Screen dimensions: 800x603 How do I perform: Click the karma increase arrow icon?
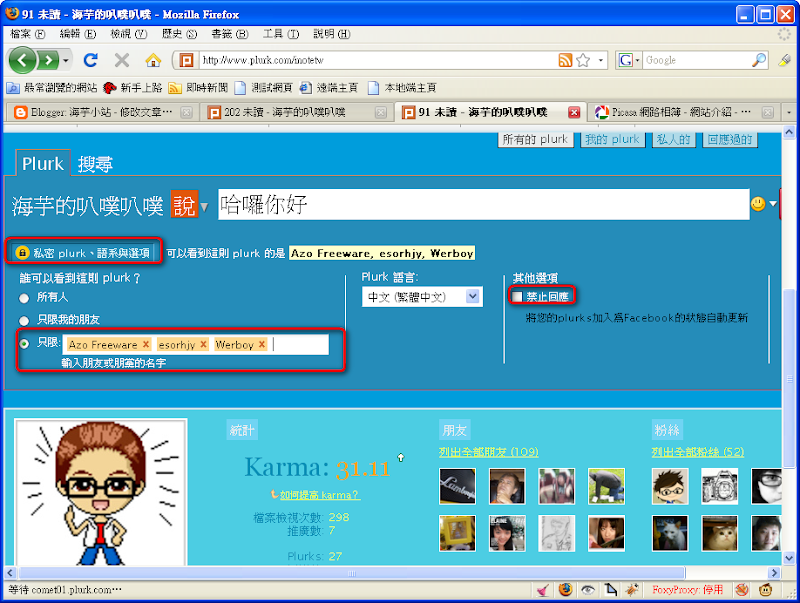tap(401, 458)
